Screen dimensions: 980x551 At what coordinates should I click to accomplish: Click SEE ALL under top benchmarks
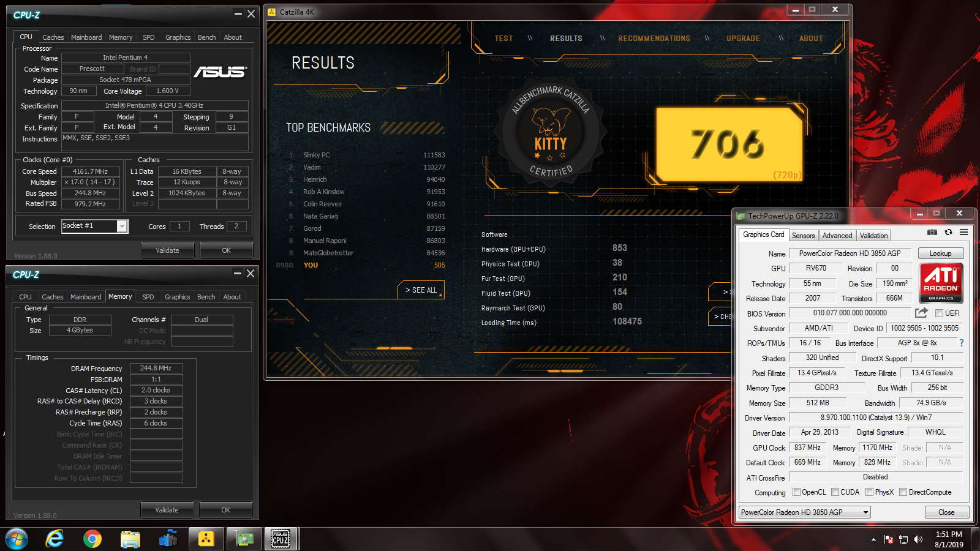[421, 290]
